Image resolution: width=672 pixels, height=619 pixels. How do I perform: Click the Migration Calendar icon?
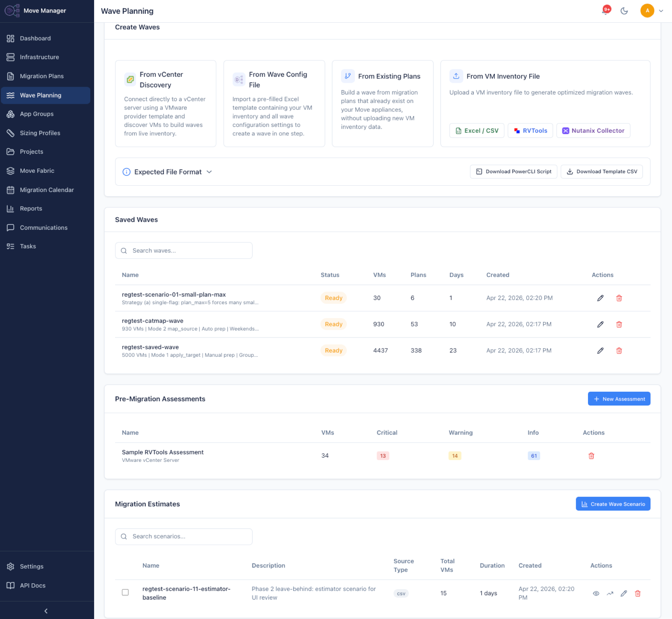pos(10,190)
